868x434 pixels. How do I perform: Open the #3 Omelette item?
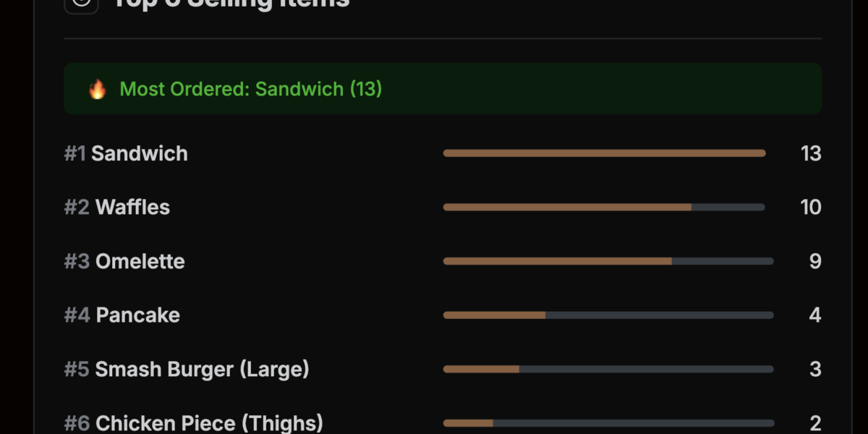point(124,261)
